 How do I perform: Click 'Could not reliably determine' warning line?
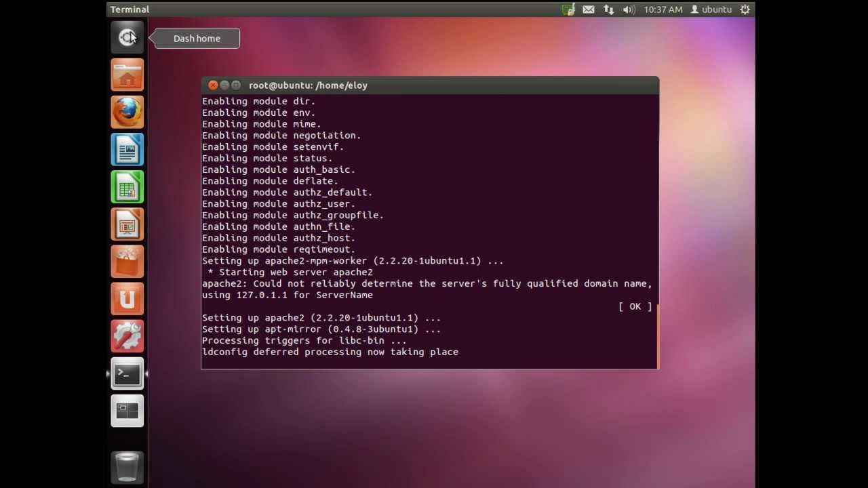427,283
